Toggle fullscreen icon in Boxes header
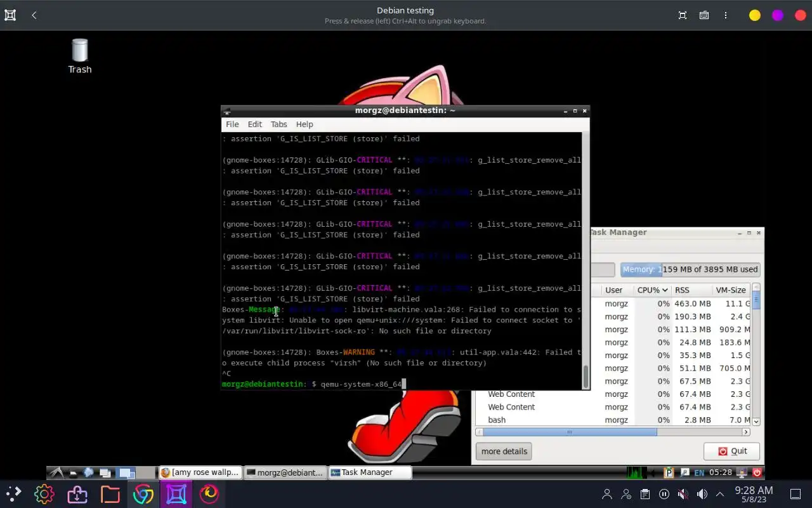Image resolution: width=812 pixels, height=508 pixels. coord(683,15)
